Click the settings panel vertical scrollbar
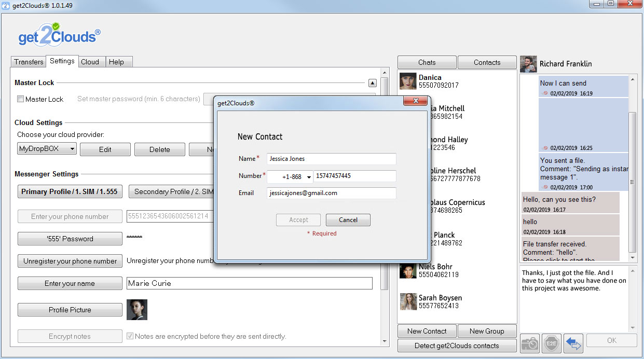 coord(385,183)
